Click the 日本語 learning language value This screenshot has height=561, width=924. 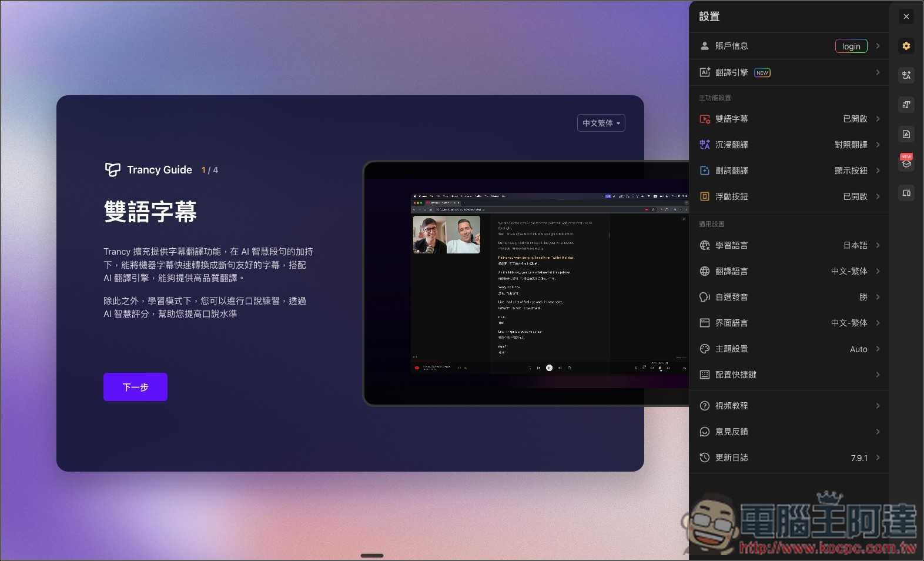855,245
